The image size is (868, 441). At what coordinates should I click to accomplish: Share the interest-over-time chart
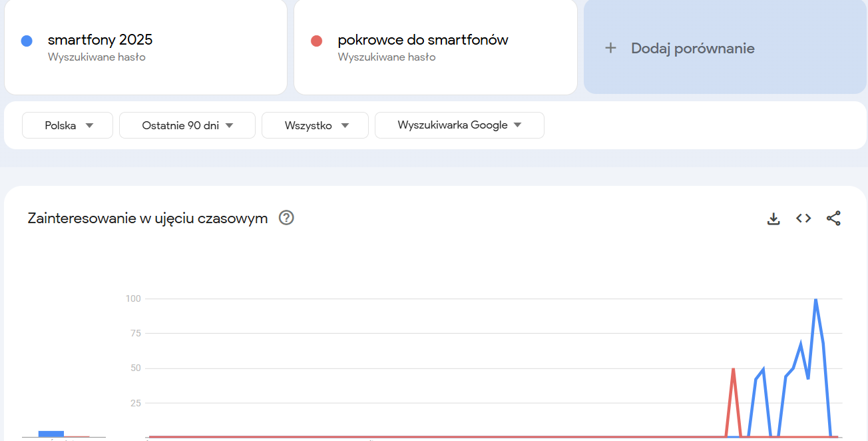tap(833, 219)
